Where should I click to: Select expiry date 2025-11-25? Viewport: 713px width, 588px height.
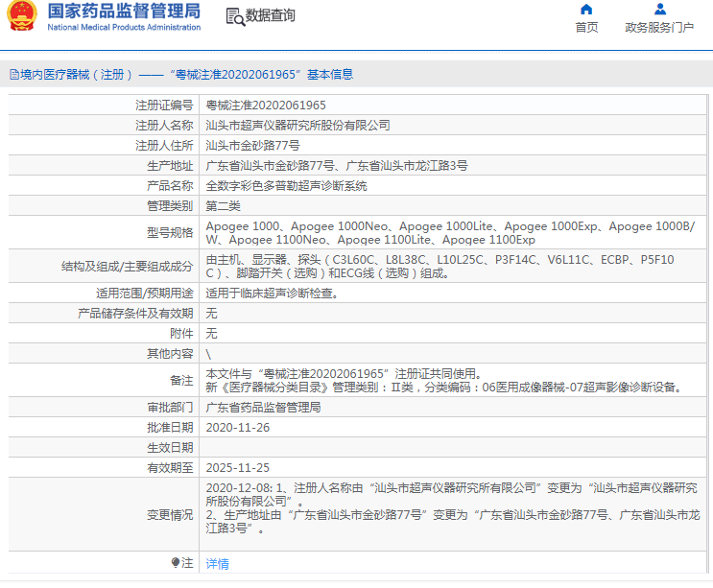point(238,467)
